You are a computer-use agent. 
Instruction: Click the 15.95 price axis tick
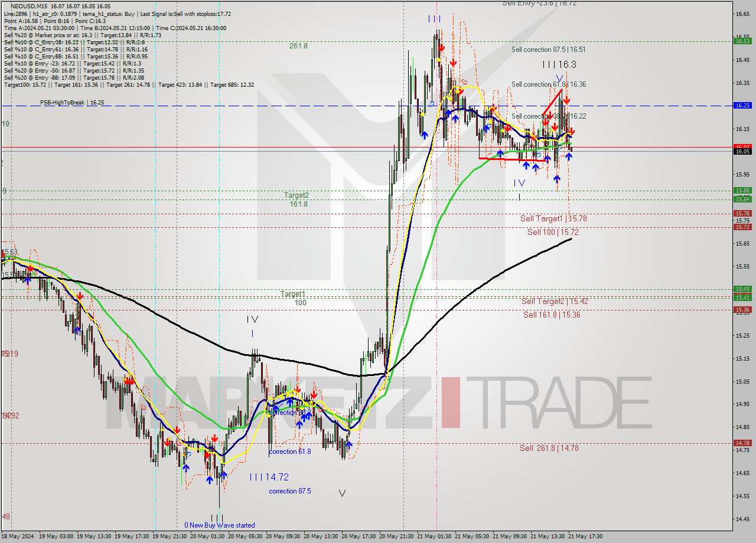click(x=742, y=174)
